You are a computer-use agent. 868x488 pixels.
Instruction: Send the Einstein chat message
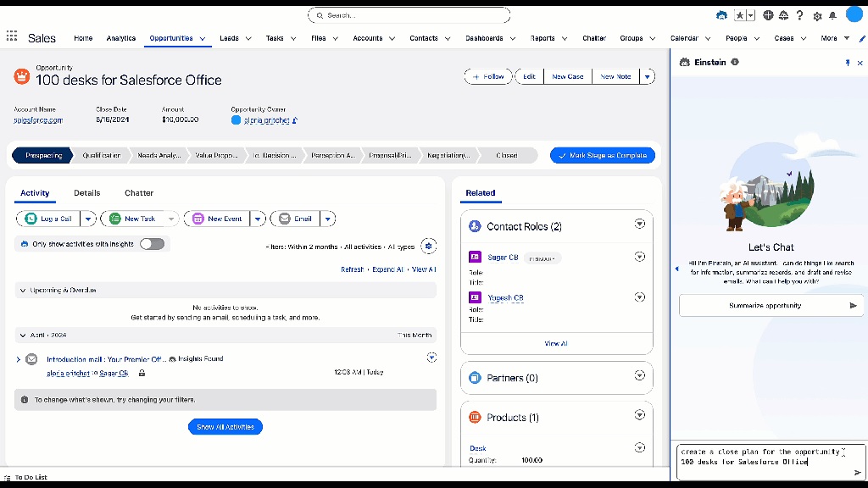858,473
